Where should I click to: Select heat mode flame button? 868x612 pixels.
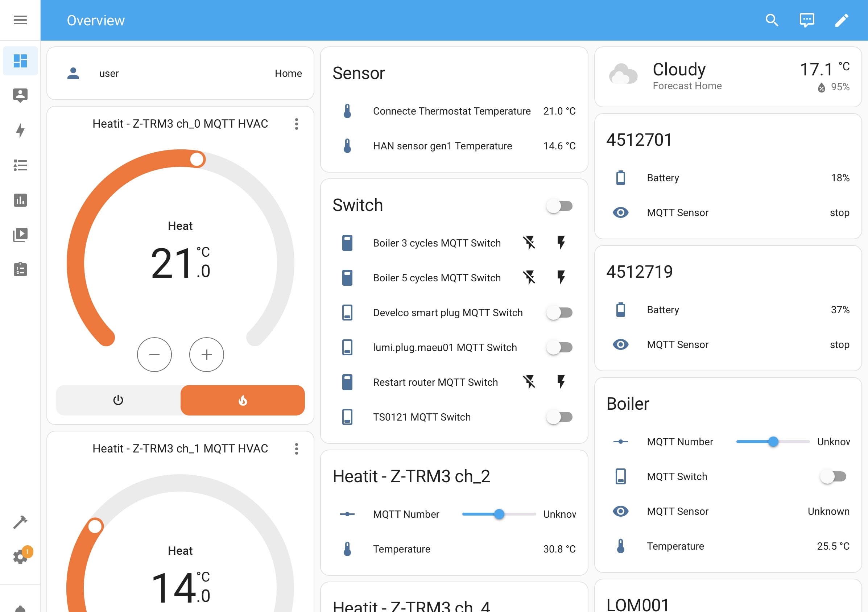[242, 400]
